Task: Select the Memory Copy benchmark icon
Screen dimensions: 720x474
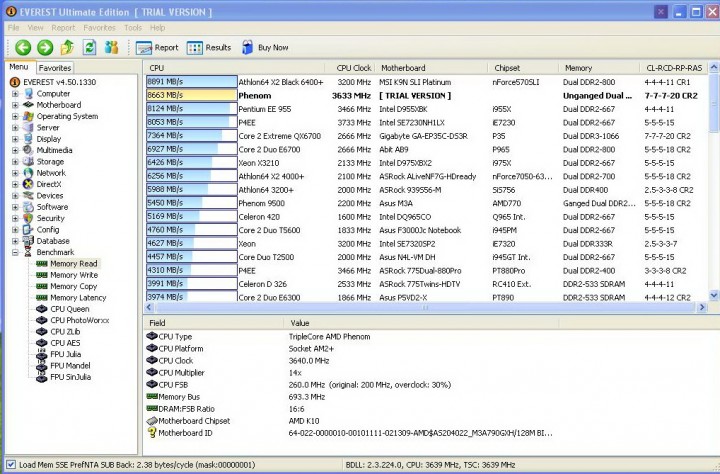Action: point(42,286)
